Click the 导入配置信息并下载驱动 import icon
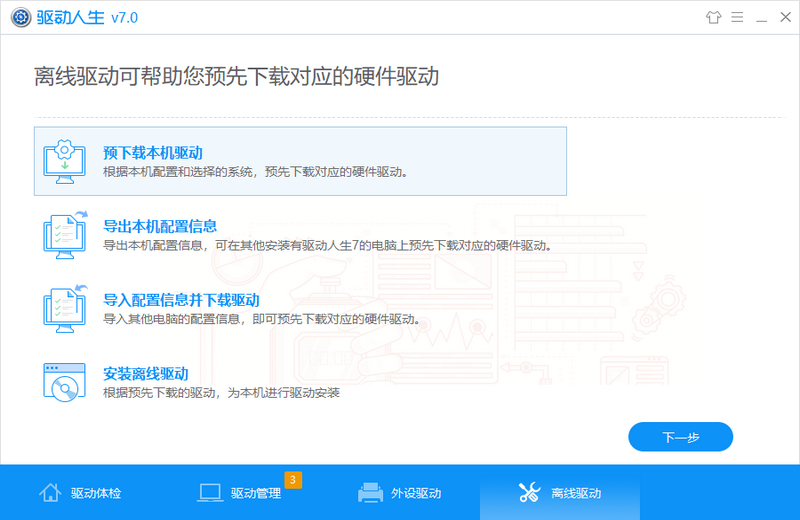 64,308
